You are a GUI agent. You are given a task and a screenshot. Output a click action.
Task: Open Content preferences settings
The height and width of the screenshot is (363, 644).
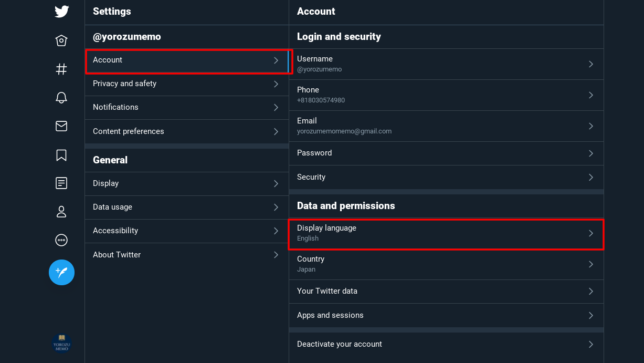point(187,131)
